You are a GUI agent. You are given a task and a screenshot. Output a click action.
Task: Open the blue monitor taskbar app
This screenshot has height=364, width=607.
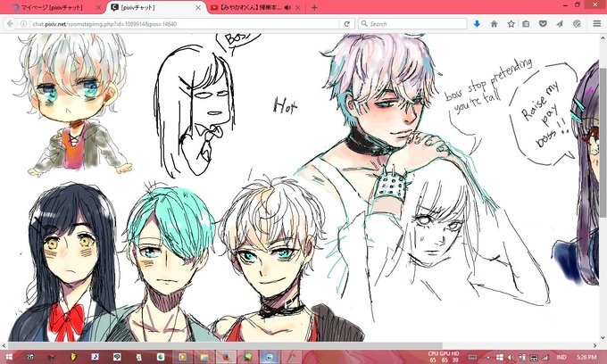pos(270,357)
